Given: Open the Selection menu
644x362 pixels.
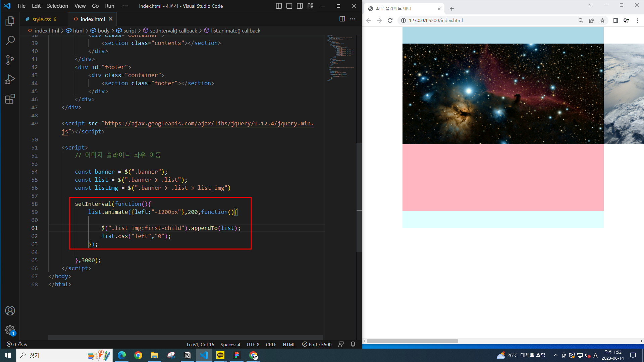Looking at the screenshot, I should coord(57,6).
